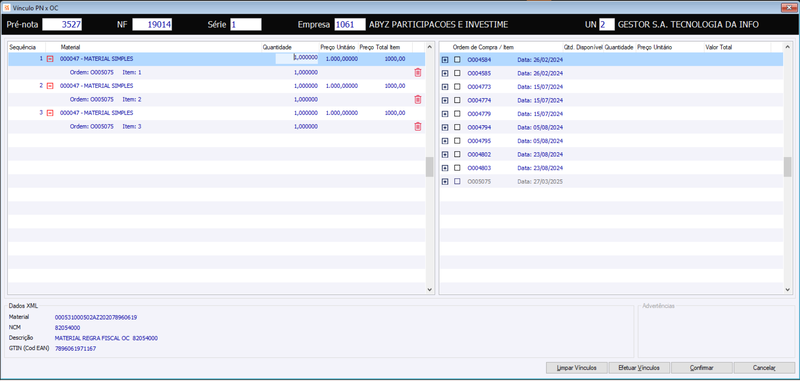This screenshot has width=800, height=381.
Task: Click the NCM value 82054000
Action: tap(67, 327)
